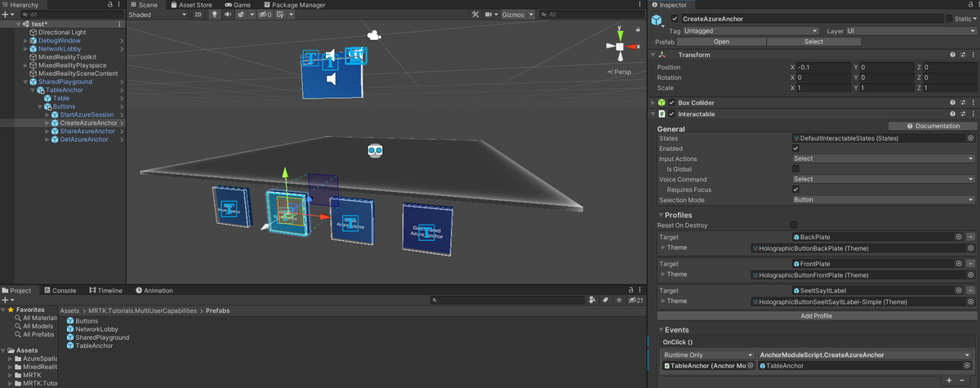Click the scene orientation gizmo cube
980x388 pixels.
click(x=620, y=47)
